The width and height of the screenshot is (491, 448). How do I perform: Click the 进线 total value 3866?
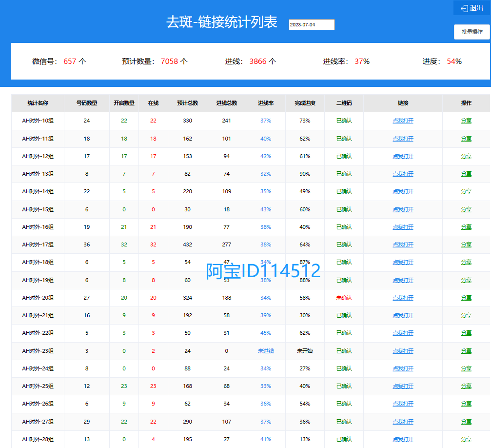pos(258,61)
